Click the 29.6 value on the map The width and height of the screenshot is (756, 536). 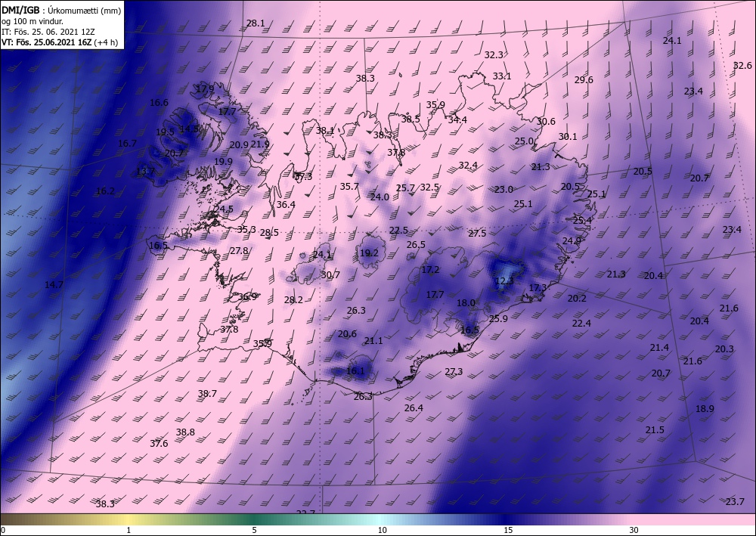pyautogui.click(x=584, y=80)
